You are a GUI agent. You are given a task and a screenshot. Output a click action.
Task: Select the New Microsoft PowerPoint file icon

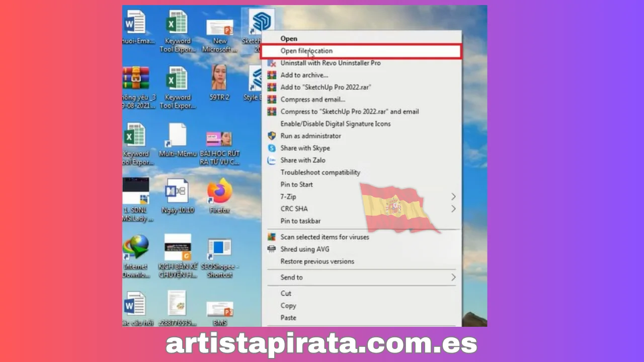219,35
